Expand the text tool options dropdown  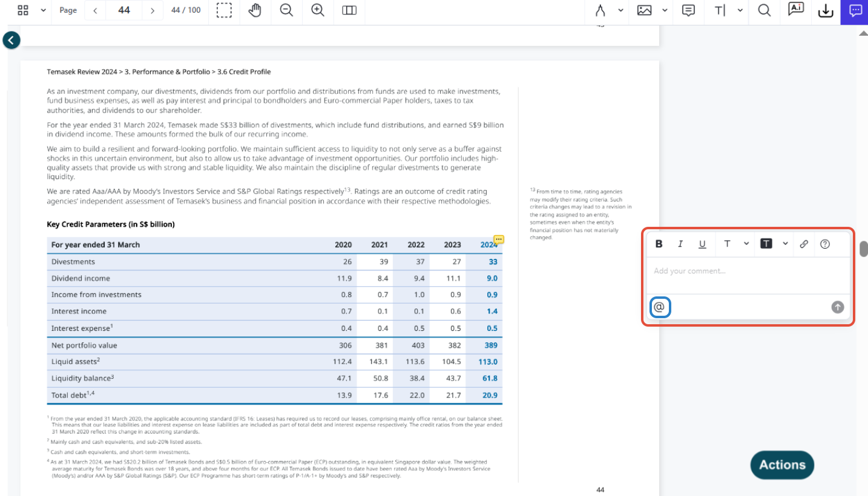(x=740, y=10)
